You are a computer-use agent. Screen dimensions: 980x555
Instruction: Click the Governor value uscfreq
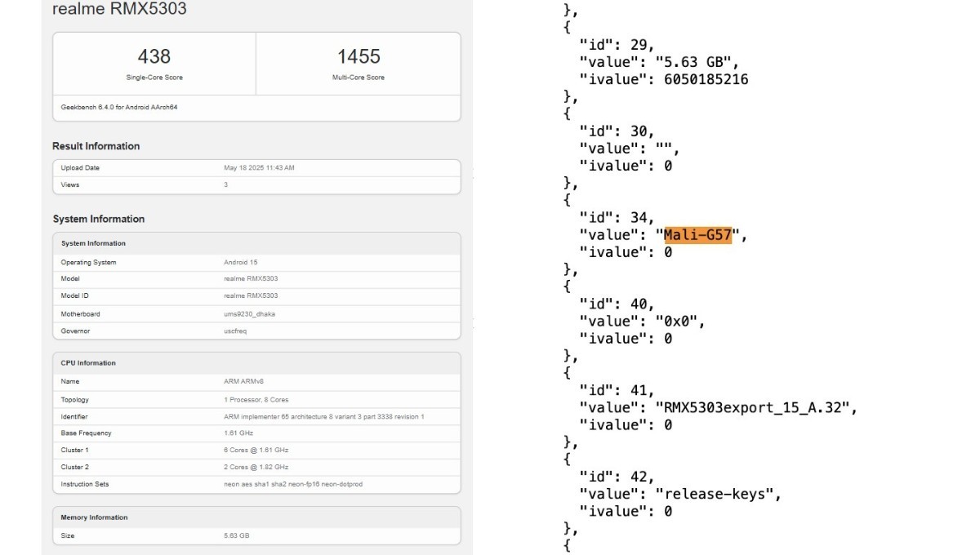coord(236,331)
